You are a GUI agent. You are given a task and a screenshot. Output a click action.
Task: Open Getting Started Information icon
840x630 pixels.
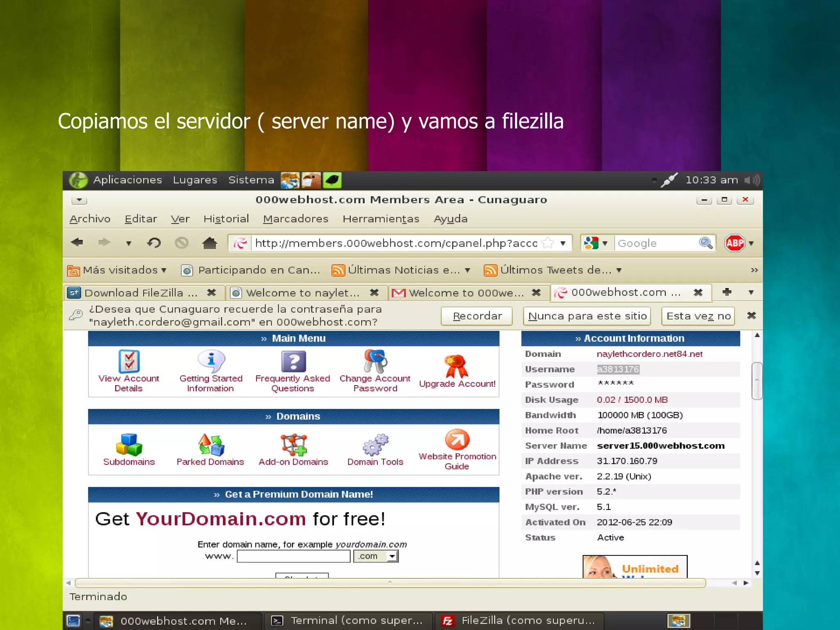[x=211, y=361]
